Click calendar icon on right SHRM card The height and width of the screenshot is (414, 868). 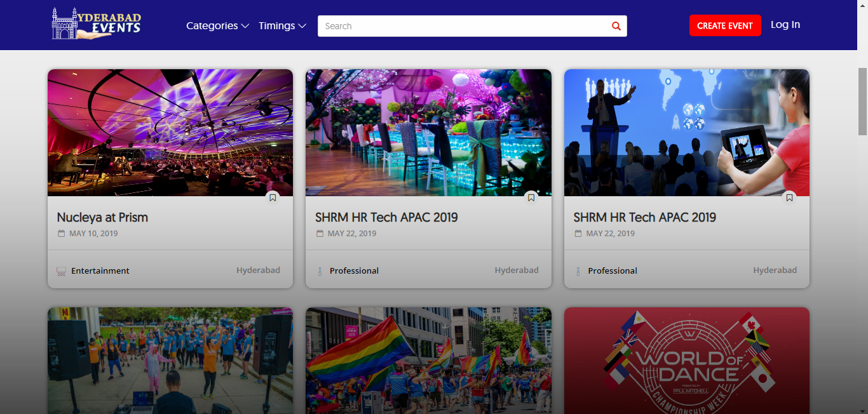(x=578, y=234)
